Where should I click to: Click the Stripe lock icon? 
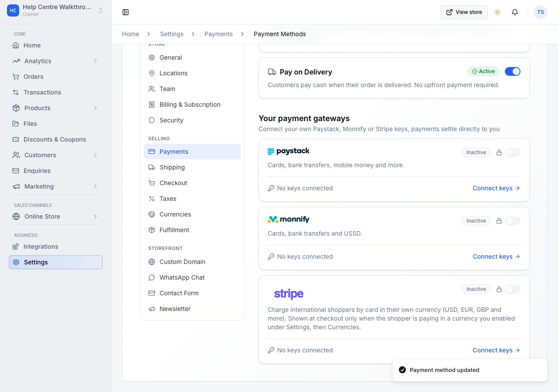[x=499, y=289]
